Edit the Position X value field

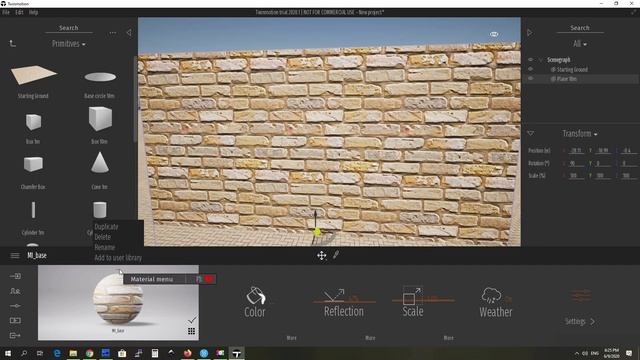pos(576,151)
